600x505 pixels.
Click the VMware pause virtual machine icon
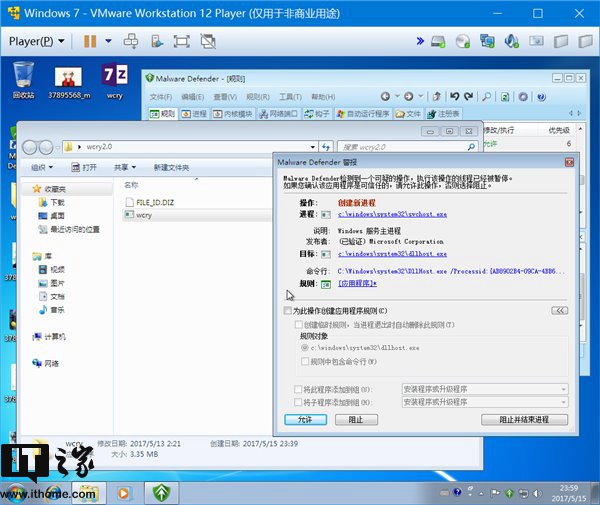(90, 41)
